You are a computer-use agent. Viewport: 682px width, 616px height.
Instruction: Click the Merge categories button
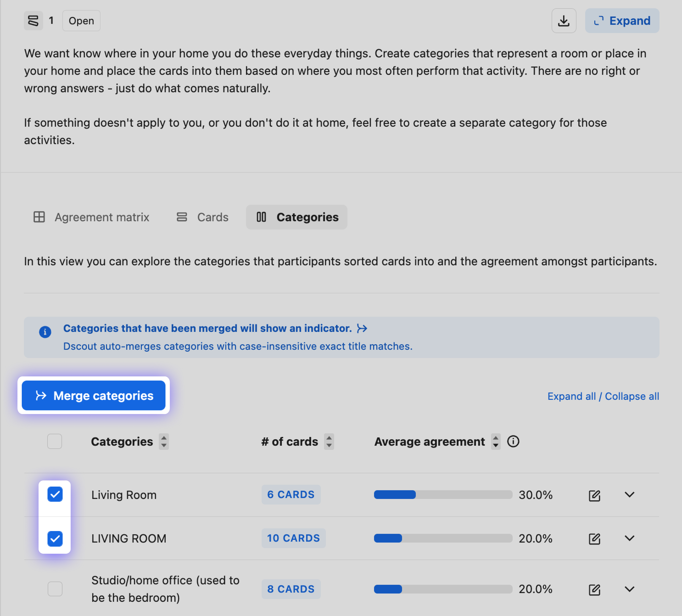[94, 395]
